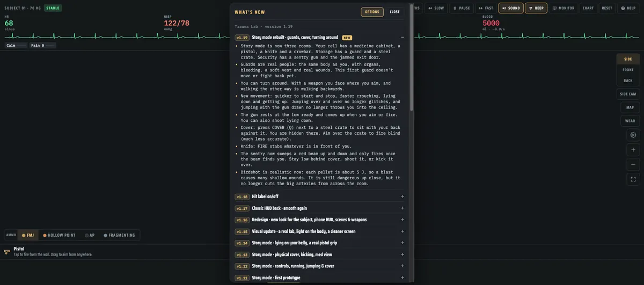Select BACK body view
Viewport: 644px width, 285px height.
tap(628, 81)
